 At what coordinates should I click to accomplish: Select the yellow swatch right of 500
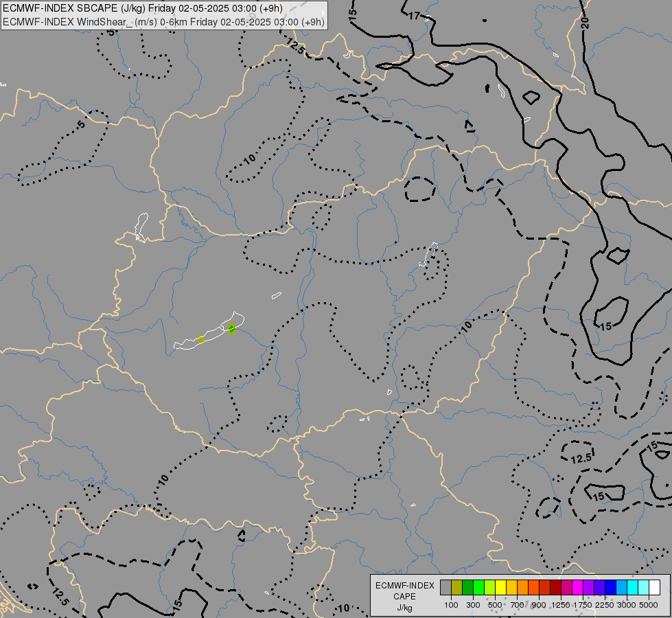[x=500, y=588]
